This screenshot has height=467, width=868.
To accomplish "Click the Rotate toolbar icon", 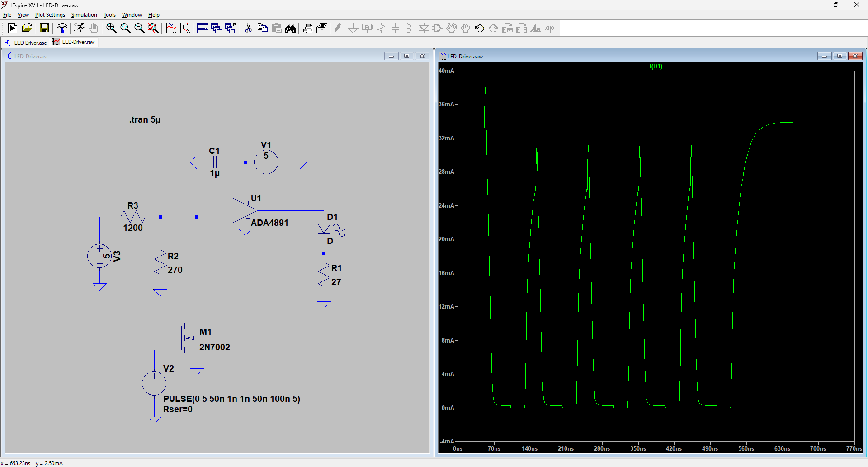I will tap(508, 28).
